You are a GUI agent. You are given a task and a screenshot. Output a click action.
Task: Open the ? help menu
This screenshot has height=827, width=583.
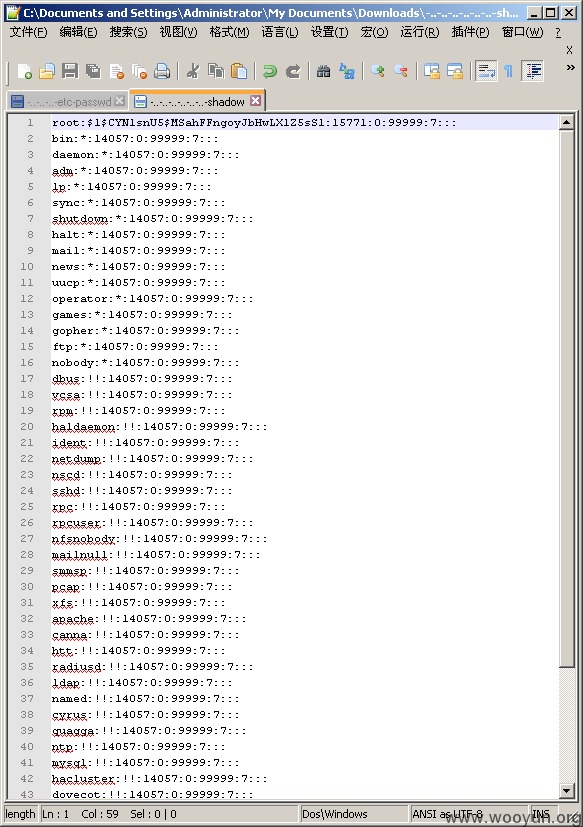[558, 32]
